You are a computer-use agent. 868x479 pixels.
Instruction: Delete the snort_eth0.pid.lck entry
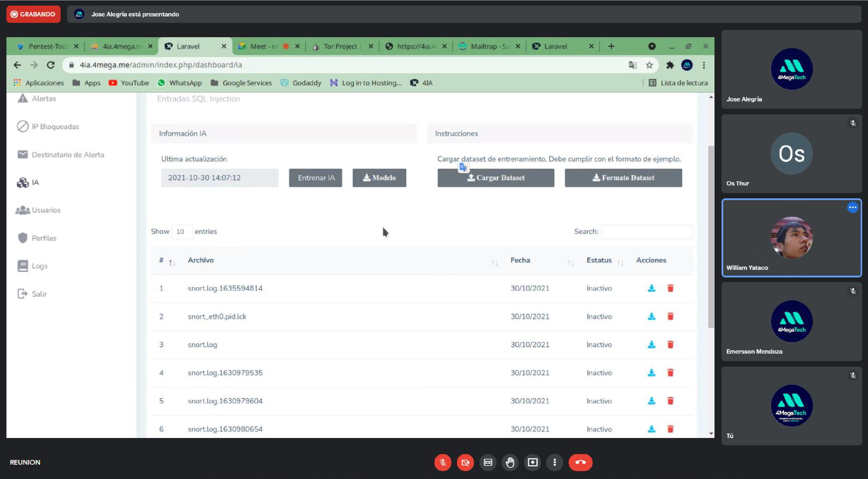670,316
